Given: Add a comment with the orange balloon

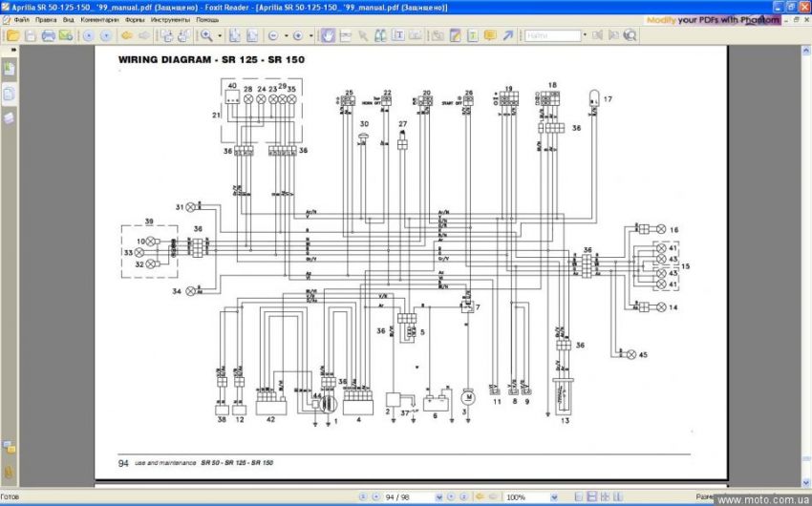Looking at the screenshot, I should [x=490, y=35].
